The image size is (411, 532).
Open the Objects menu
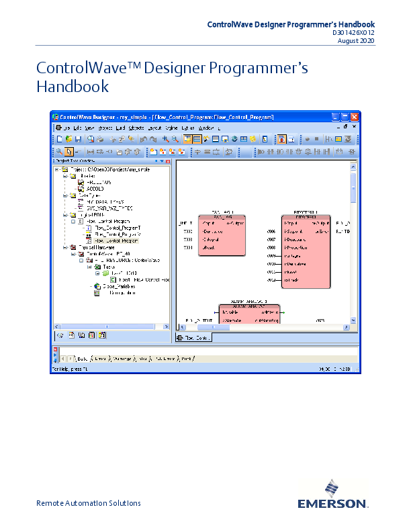pyautogui.click(x=136, y=128)
